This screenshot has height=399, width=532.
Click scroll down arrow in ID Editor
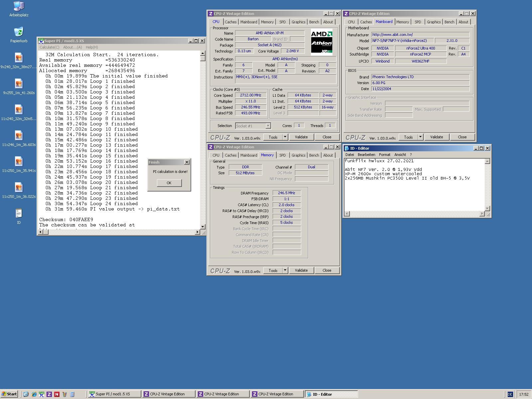(x=487, y=208)
